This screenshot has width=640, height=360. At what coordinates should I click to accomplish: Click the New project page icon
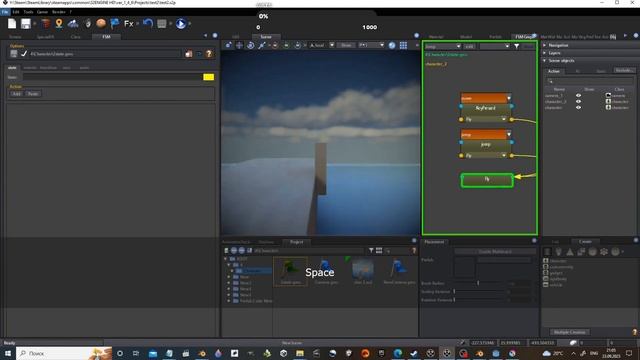point(12,24)
